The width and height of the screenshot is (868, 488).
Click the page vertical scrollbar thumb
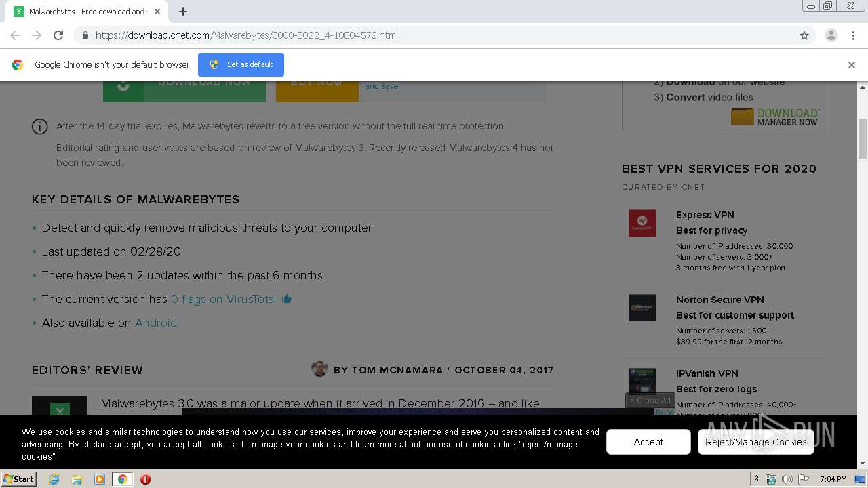pos(863,139)
